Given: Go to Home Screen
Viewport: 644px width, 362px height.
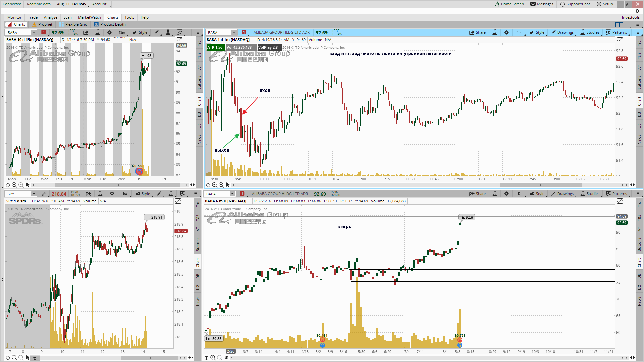Looking at the screenshot, I should [509, 4].
